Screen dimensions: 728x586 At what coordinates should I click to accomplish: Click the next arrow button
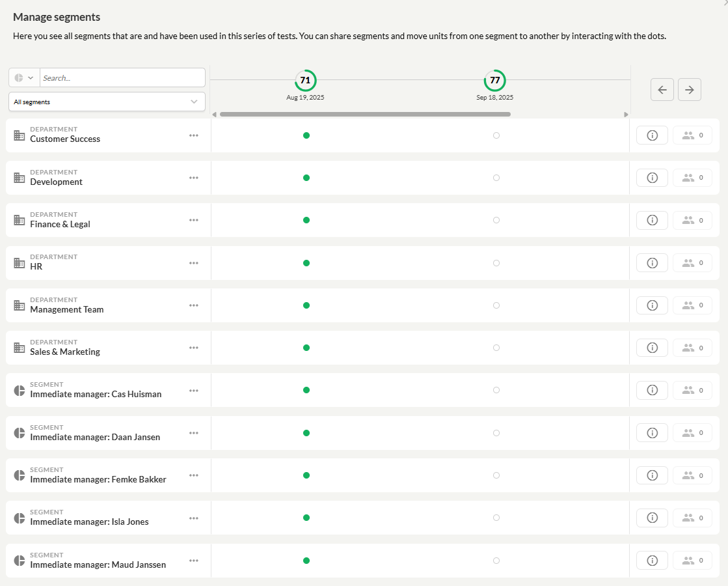pyautogui.click(x=689, y=90)
